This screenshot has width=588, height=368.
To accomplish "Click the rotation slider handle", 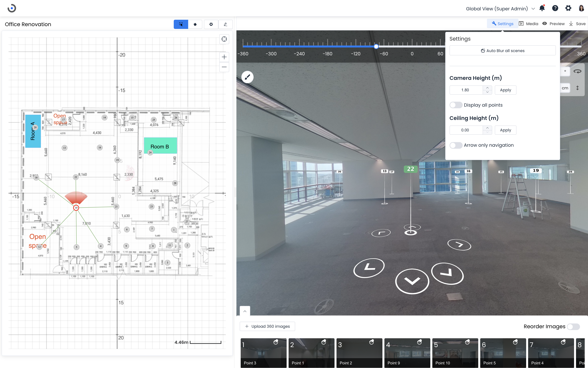I will tap(376, 46).
